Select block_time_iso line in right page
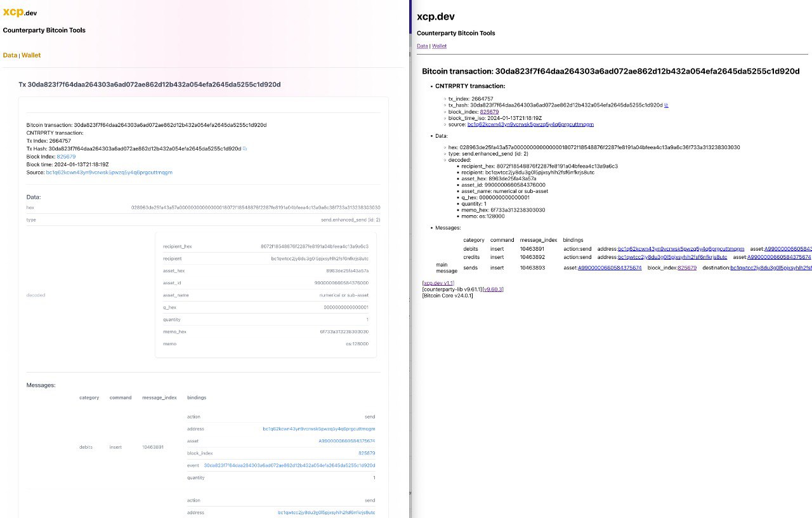The height and width of the screenshot is (518, 812). click(x=495, y=118)
